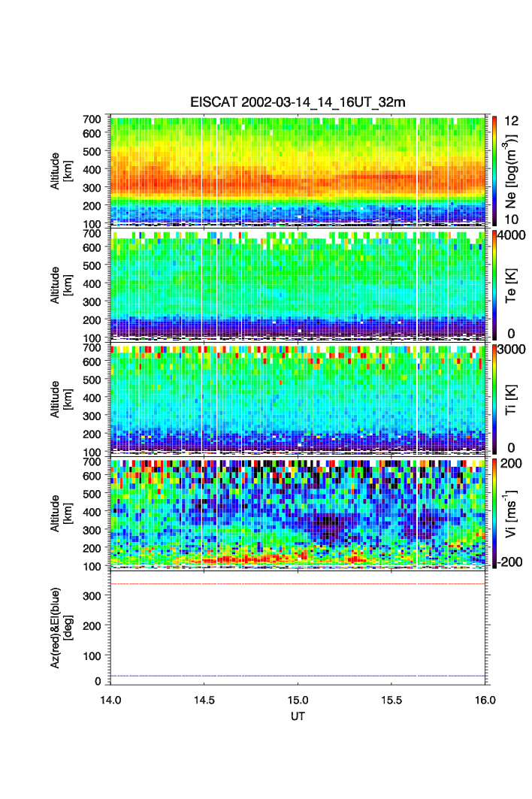Image resolution: width=532 pixels, height=799 pixels.
Task: Click the 14.0 tick label on UT axis
Action: click(x=110, y=700)
